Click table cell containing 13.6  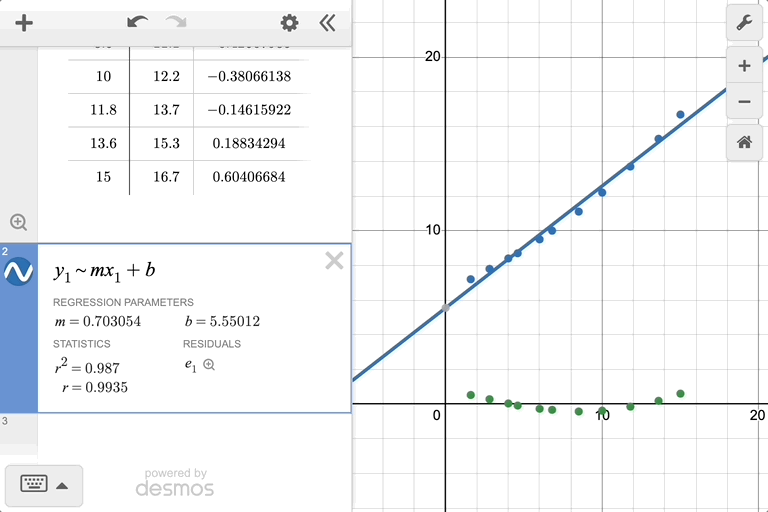(x=103, y=143)
